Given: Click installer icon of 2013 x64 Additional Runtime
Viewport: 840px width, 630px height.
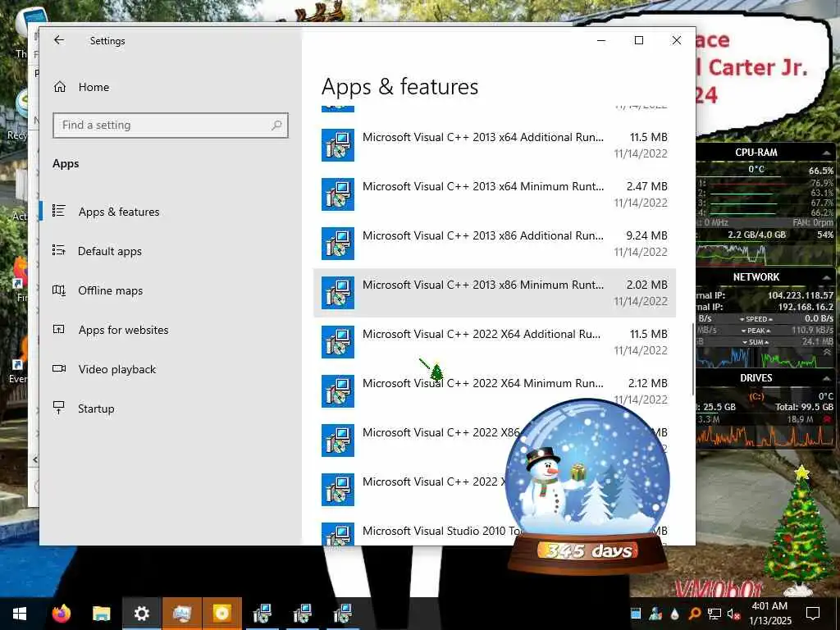Looking at the screenshot, I should coord(338,145).
